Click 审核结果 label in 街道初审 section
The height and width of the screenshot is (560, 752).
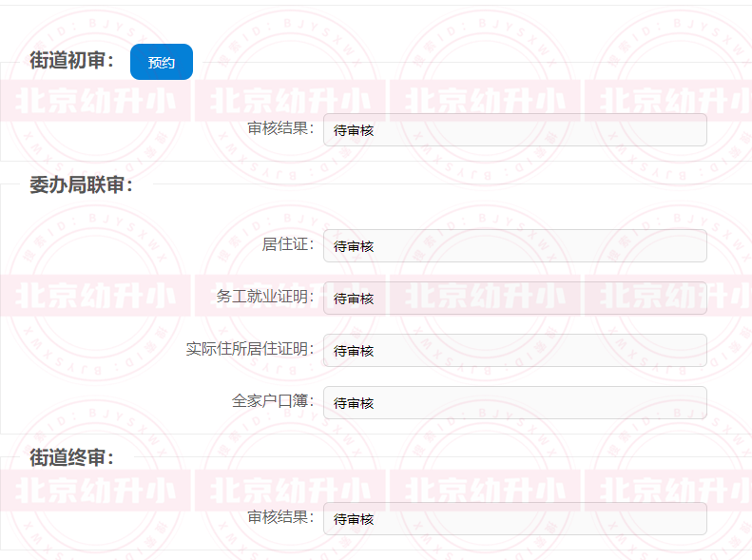[x=280, y=128]
